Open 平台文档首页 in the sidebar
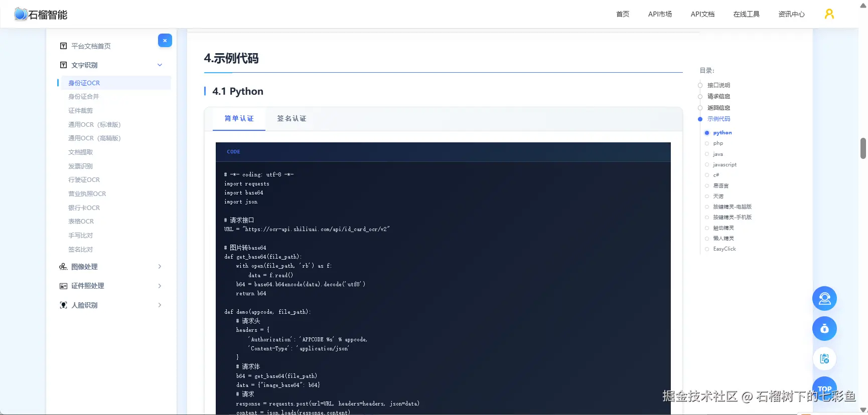 (91, 46)
